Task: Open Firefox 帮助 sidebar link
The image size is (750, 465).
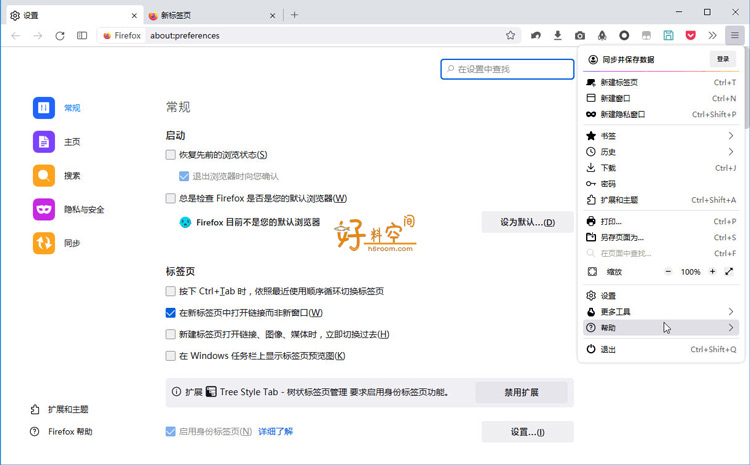Action: [x=61, y=432]
